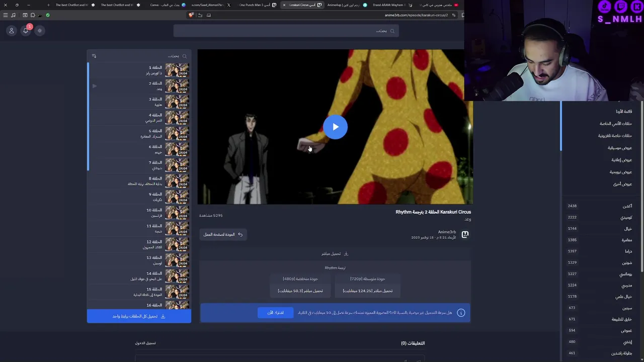Click the episode list search magnifier icon
Viewport: 644px width, 362px height.
(x=184, y=56)
